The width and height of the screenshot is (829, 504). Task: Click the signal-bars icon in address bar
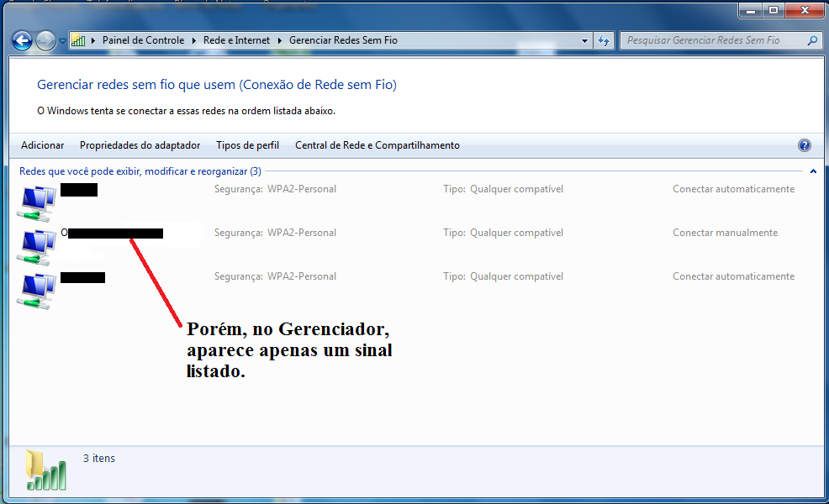click(78, 40)
